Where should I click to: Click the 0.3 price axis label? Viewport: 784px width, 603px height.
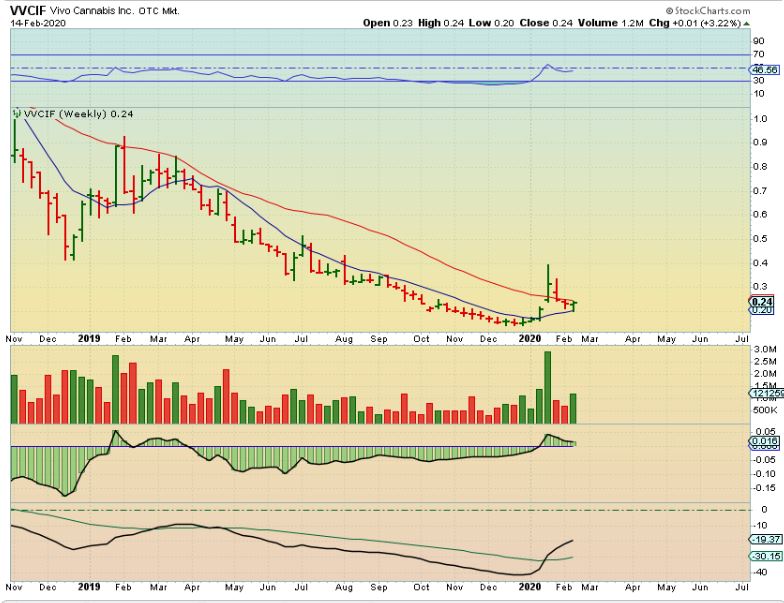pos(762,286)
